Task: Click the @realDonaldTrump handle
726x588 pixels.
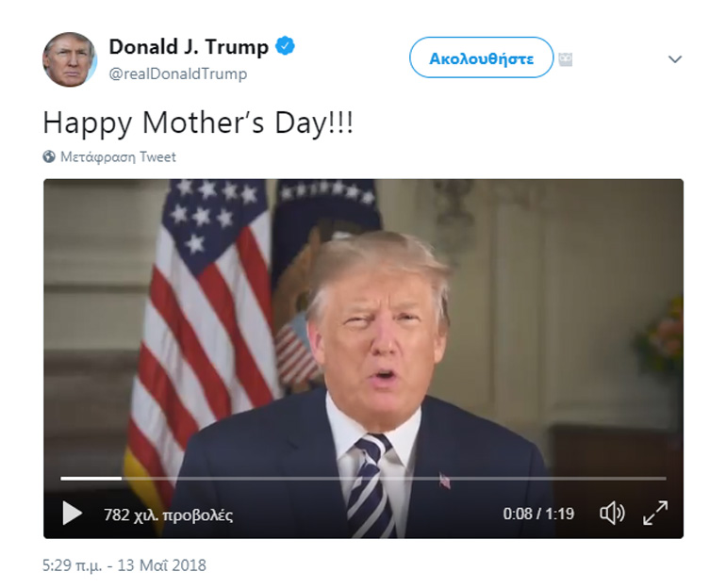Action: [x=178, y=73]
